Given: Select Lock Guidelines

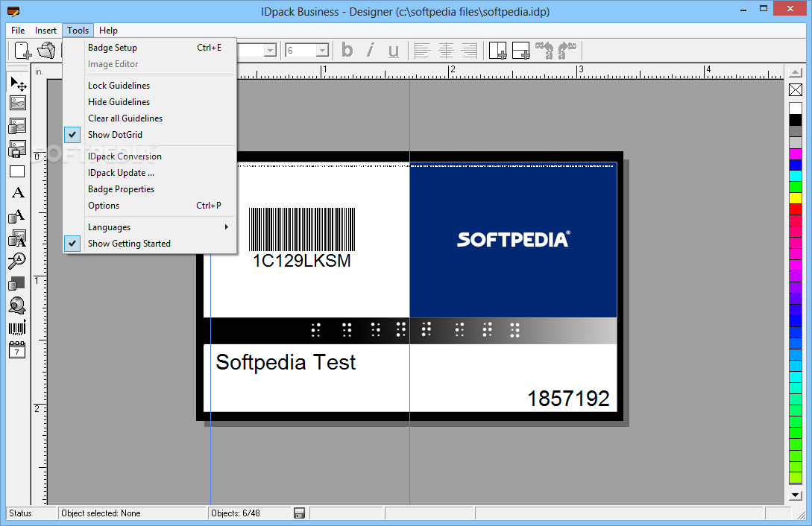Looking at the screenshot, I should (x=150, y=86).
